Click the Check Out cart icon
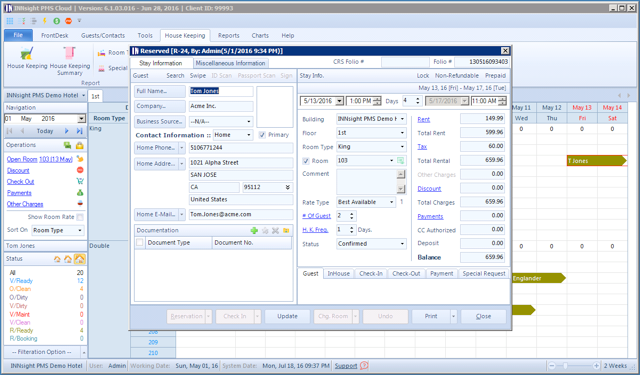Image resolution: width=640 pixels, height=375 pixels. coord(80,181)
